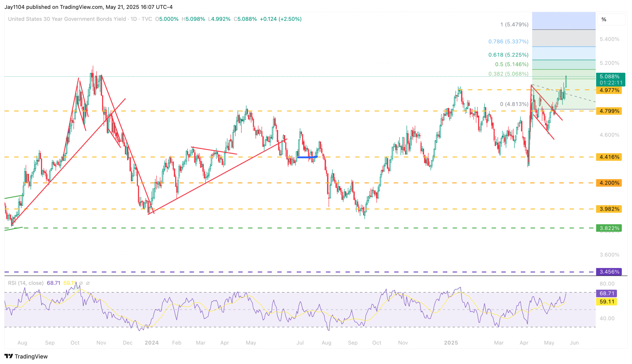Select the orange 4.200% price line label
The height and width of the screenshot is (364, 632).
click(609, 183)
